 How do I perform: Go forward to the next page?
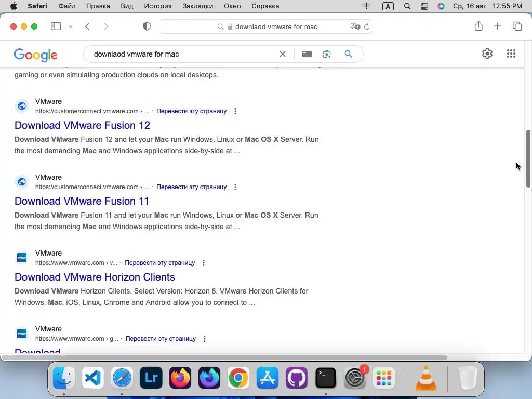point(106,26)
